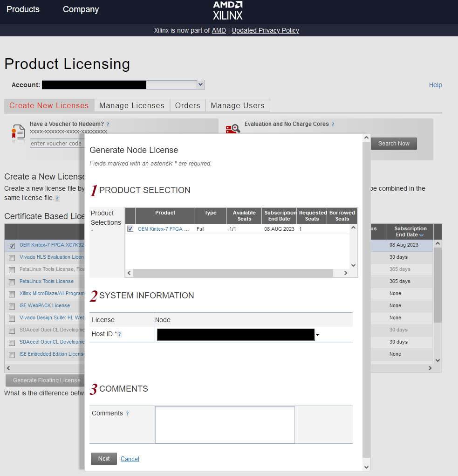The height and width of the screenshot is (476, 458).
Task: Click the Comments help question mark
Action: click(x=127, y=414)
